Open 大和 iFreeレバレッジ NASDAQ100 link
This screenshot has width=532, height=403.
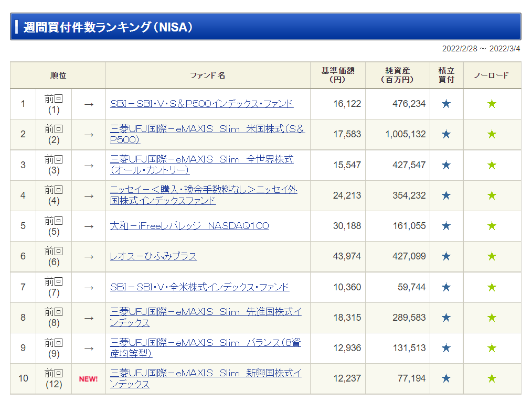[189, 226]
